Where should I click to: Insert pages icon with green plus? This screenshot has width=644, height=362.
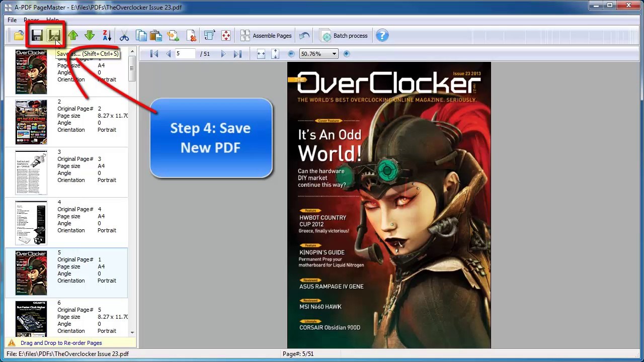(x=173, y=36)
